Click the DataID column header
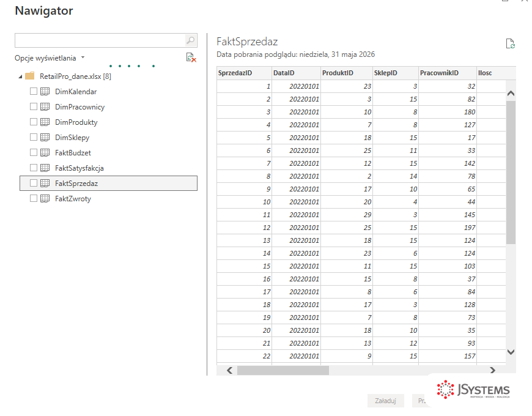This screenshot has width=532, height=416. tap(296, 73)
